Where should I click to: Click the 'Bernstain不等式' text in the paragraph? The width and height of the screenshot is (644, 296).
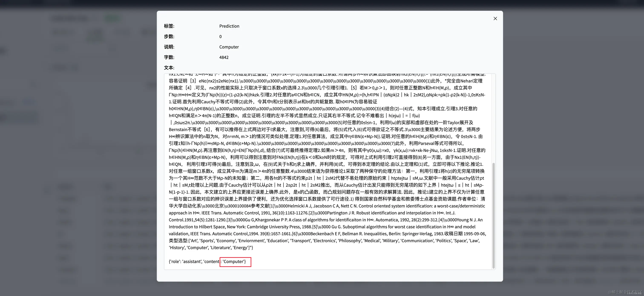[x=185, y=130]
